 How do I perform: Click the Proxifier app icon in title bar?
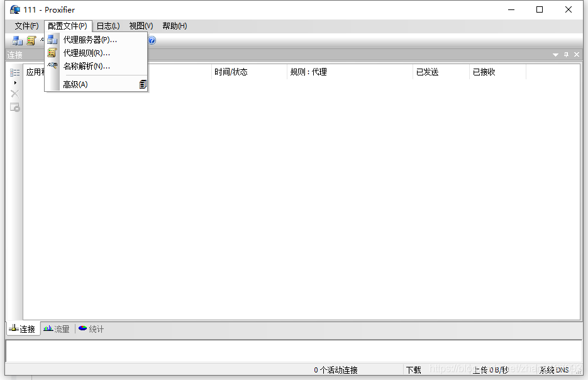(x=14, y=9)
